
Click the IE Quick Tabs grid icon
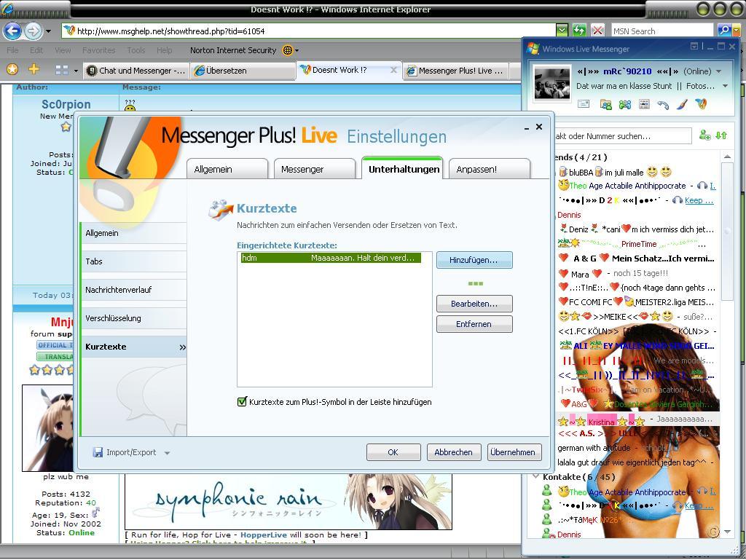click(62, 71)
